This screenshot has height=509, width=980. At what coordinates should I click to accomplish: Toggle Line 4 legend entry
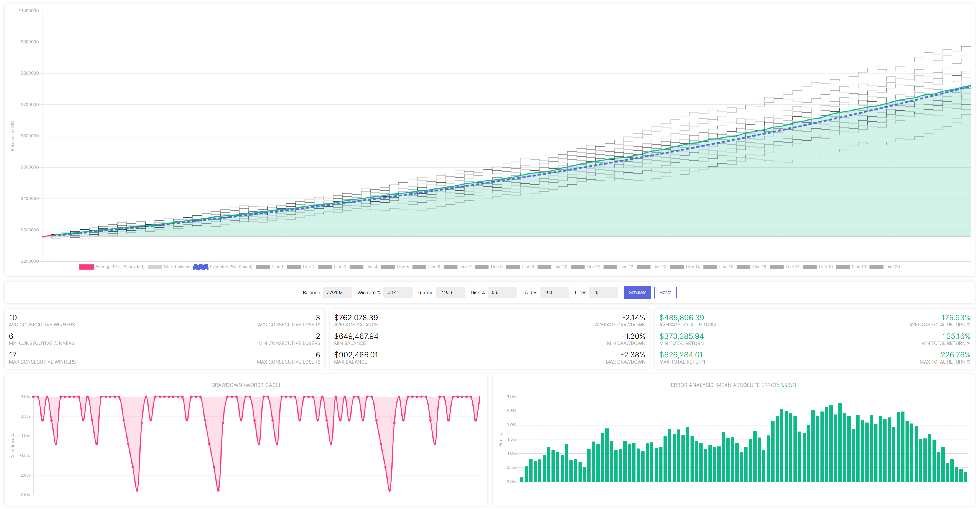[363, 267]
